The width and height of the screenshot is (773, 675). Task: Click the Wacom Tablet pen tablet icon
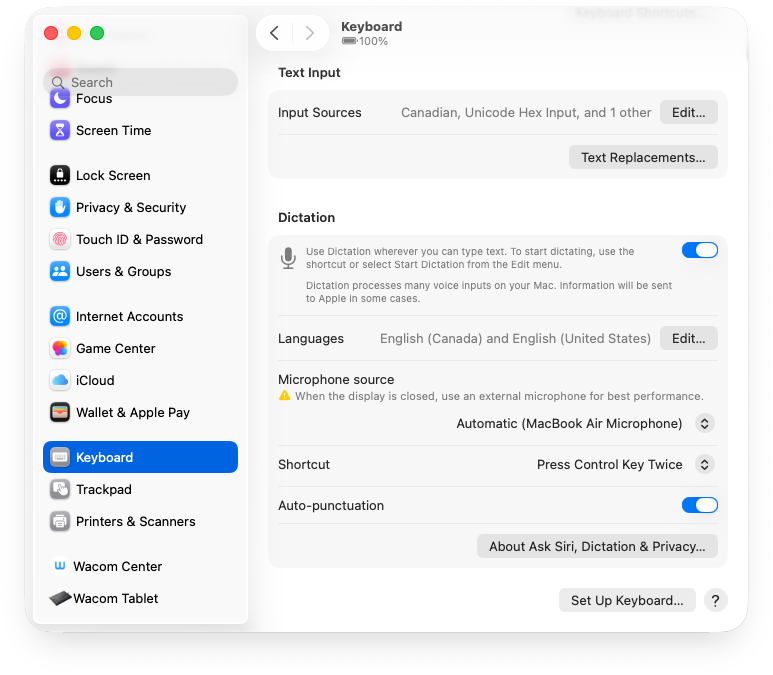[60, 598]
